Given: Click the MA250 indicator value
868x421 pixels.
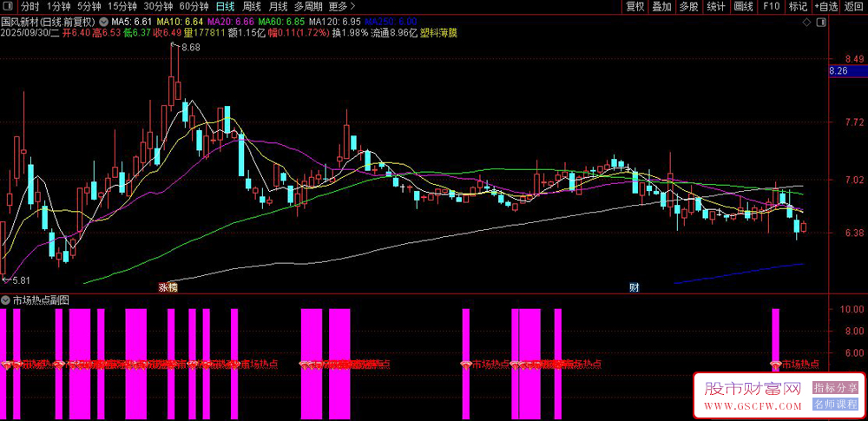Looking at the screenshot, I should [391, 22].
